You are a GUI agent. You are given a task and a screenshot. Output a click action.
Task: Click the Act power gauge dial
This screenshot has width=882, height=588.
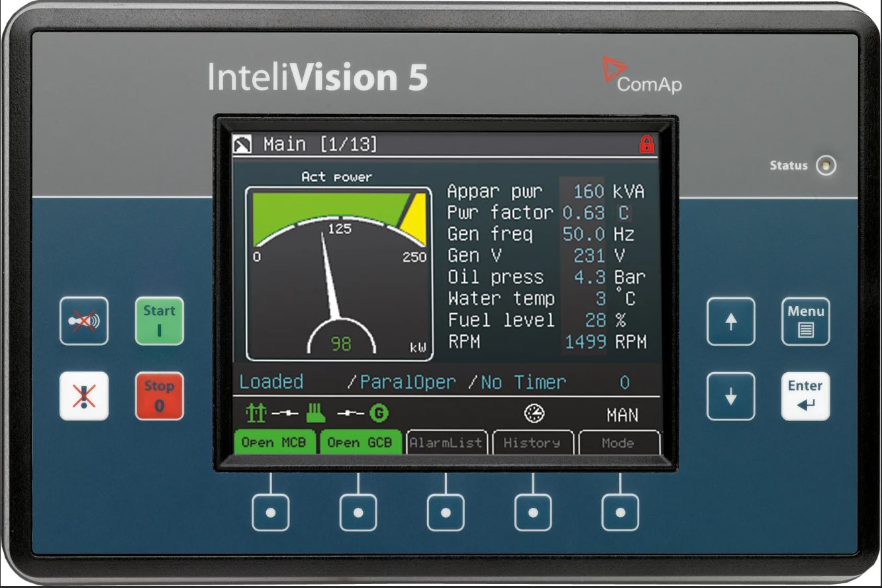pos(339,273)
